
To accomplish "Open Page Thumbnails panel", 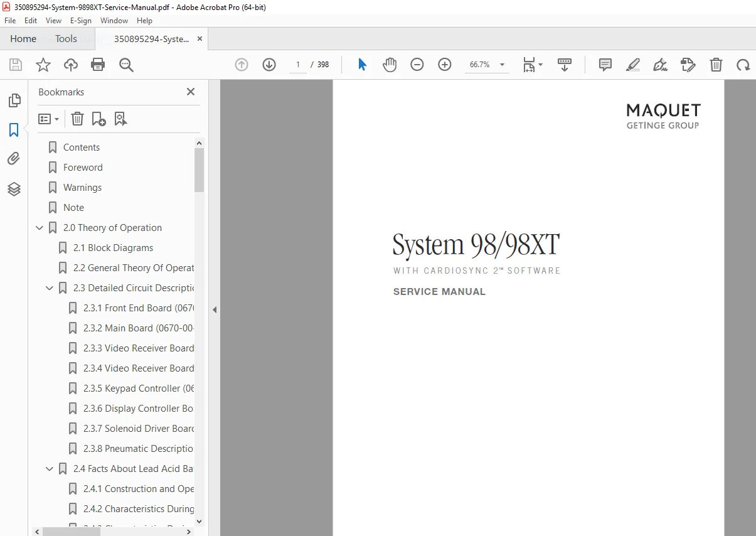I will pos(14,100).
